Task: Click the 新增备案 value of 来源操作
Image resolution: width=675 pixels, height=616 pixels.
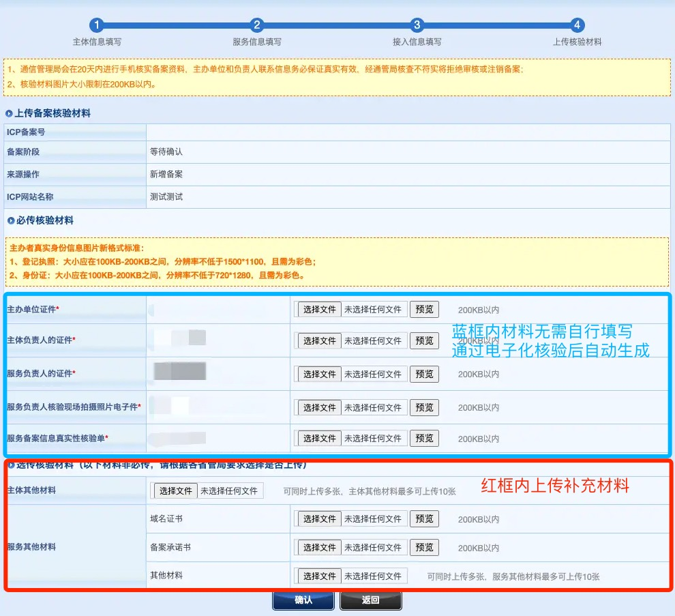Action: (166, 174)
